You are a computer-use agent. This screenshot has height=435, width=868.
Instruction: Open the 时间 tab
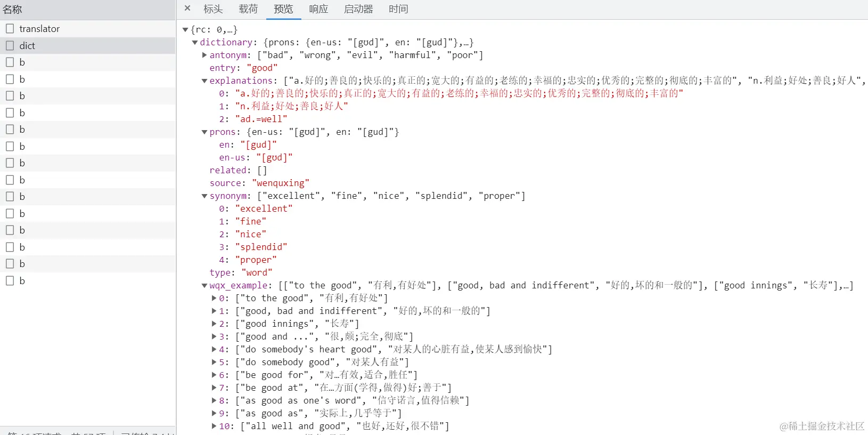(x=398, y=9)
